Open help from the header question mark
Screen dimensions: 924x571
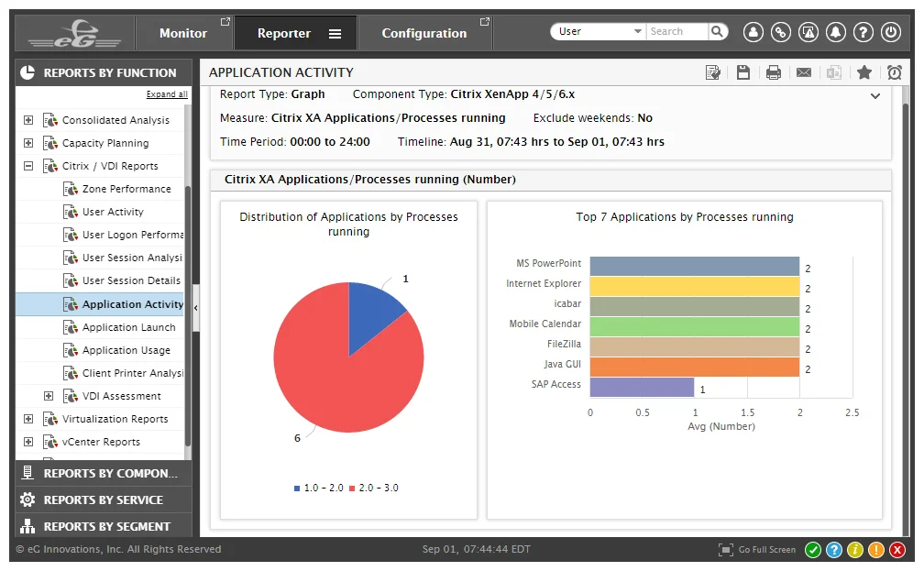click(863, 32)
